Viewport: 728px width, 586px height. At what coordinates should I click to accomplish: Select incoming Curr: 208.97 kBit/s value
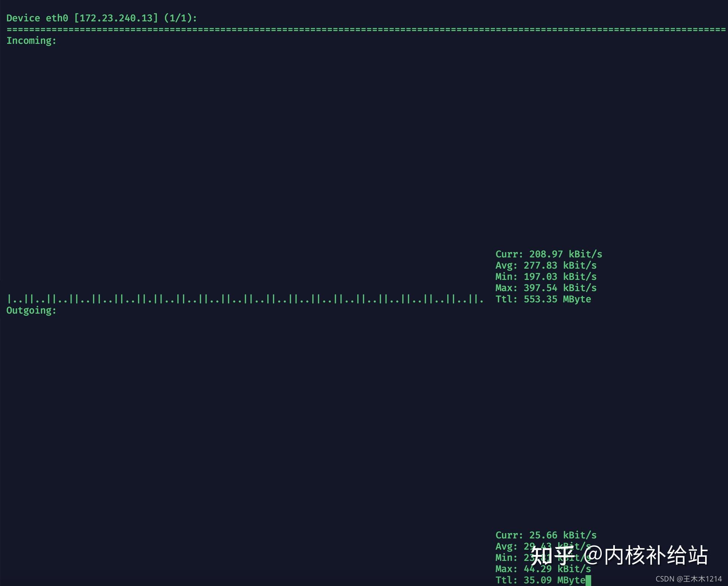[549, 254]
